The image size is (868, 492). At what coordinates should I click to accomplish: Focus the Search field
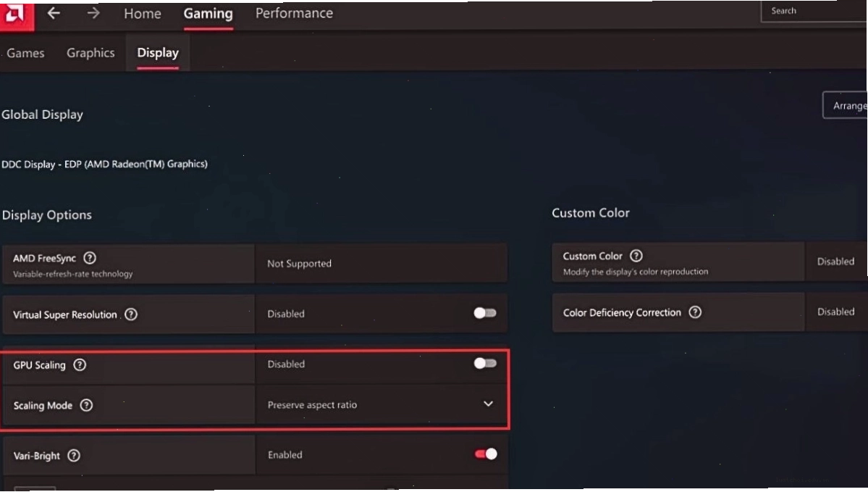(x=814, y=11)
